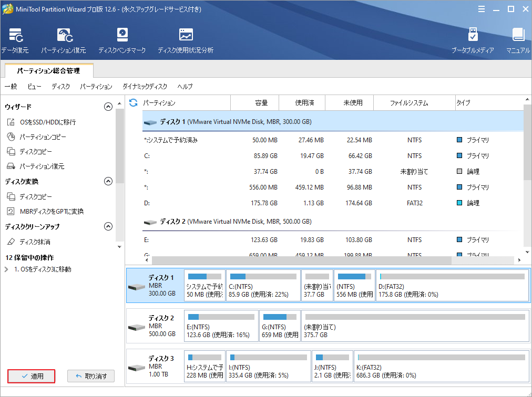Click the ディスク抹消 eraser icon
This screenshot has height=397, width=532.
[x=11, y=242]
